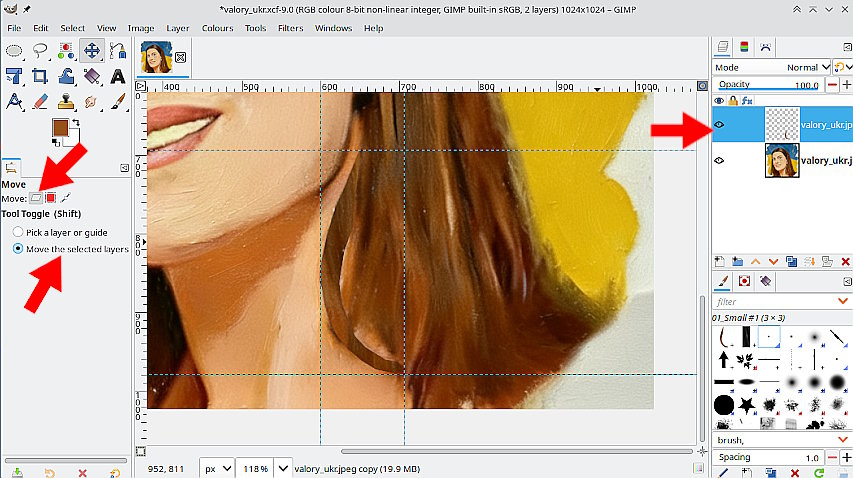Select 'Move the selected layers' radio button
853x478 pixels.
18,249
